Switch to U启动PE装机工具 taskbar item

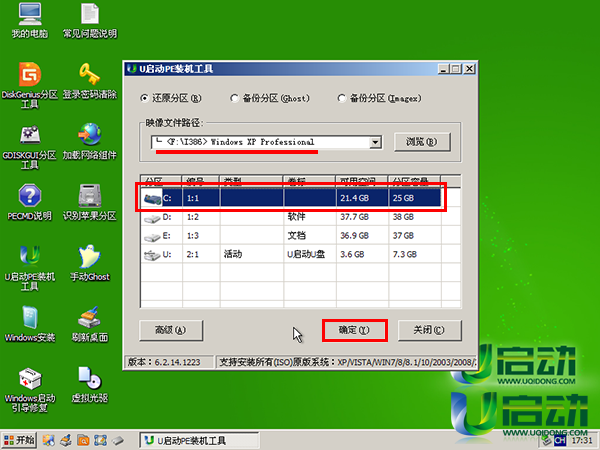tap(199, 440)
